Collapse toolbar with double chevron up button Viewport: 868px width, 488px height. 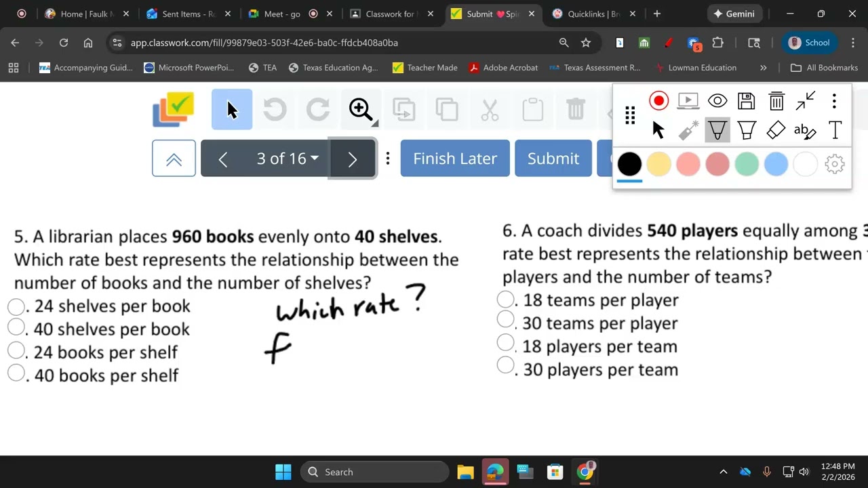point(174,159)
